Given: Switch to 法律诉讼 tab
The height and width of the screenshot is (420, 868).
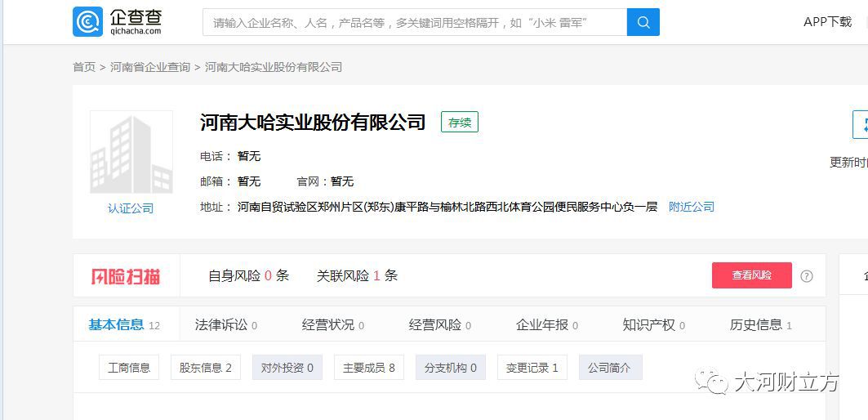Looking at the screenshot, I should [x=226, y=324].
